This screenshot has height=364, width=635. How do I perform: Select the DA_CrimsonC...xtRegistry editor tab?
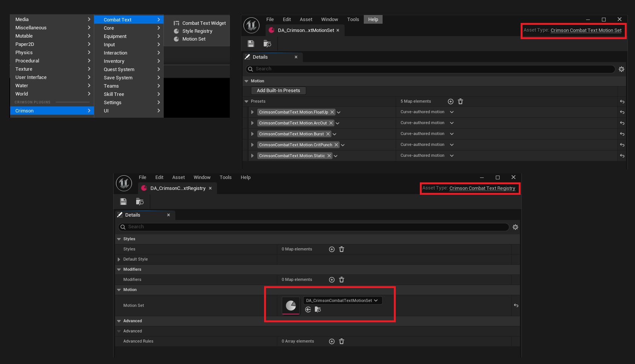point(178,188)
